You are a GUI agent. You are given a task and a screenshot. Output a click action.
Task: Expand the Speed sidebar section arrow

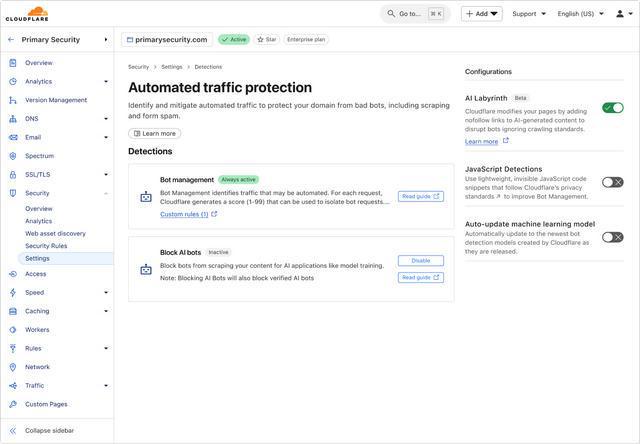(106, 293)
